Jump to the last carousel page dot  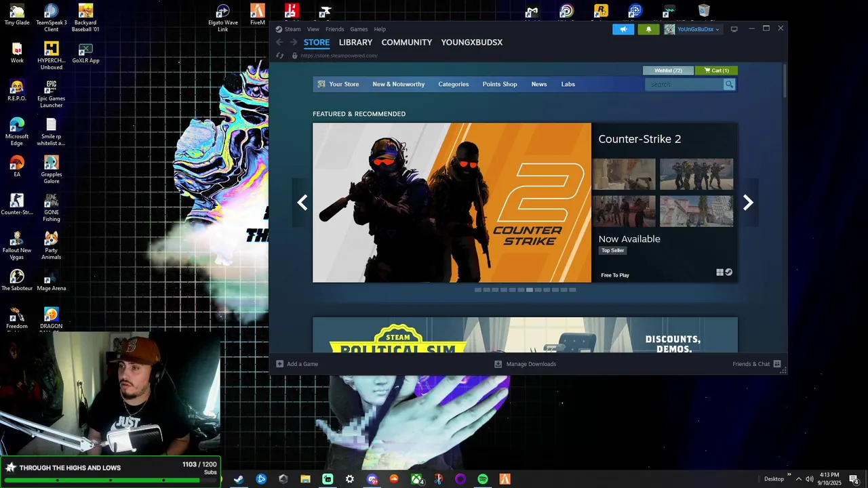tap(572, 290)
